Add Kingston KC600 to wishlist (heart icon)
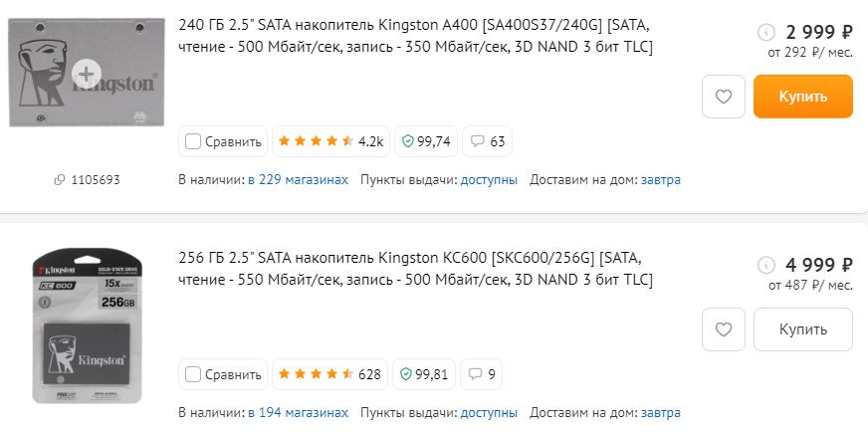 pyautogui.click(x=724, y=329)
